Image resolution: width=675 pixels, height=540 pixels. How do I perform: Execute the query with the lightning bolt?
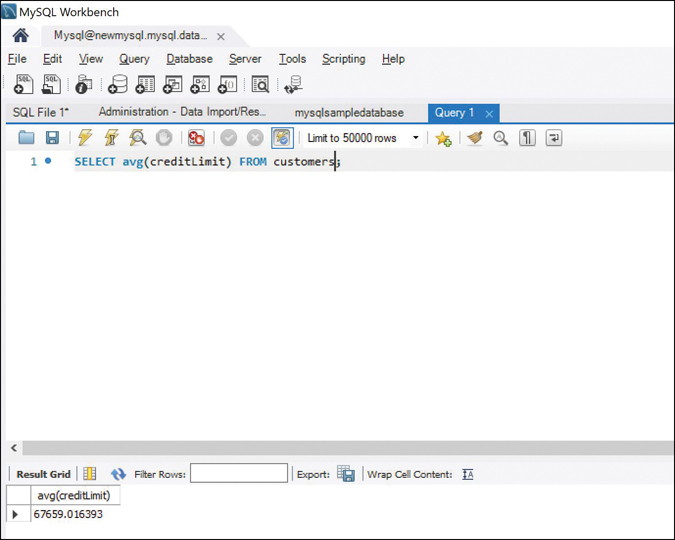tap(85, 138)
